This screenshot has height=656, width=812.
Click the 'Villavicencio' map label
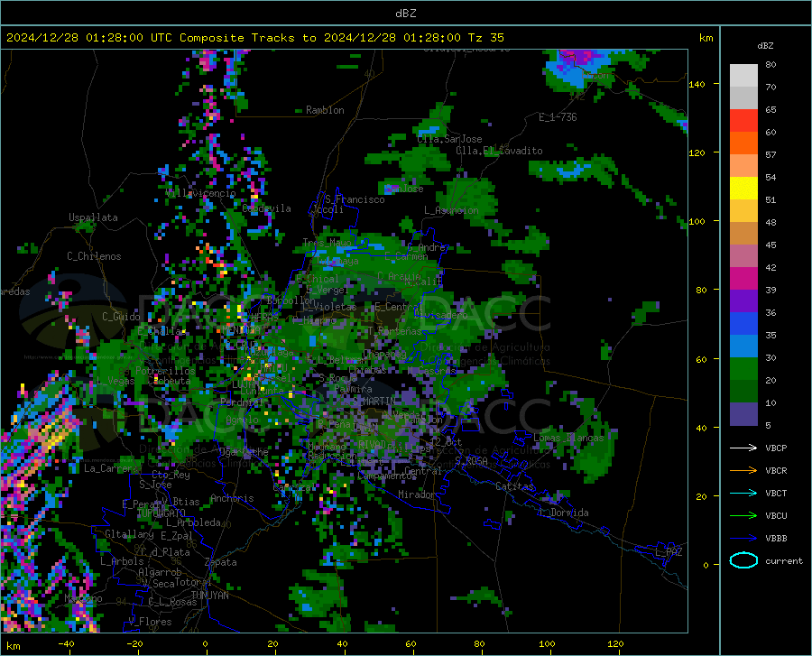click(x=201, y=193)
